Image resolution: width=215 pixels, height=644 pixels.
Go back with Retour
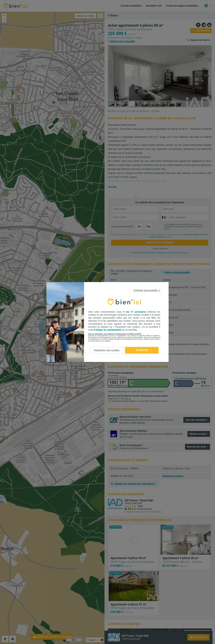[113, 16]
